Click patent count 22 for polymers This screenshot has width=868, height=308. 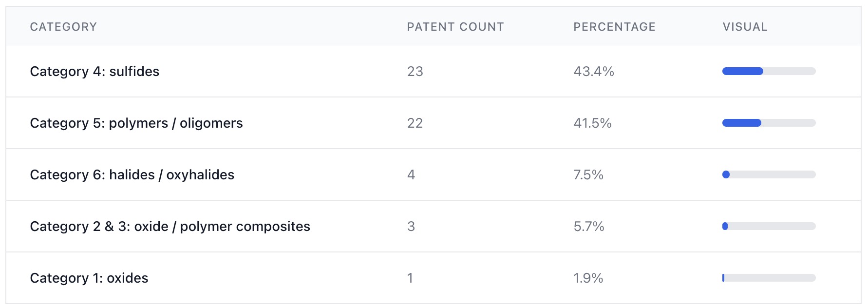click(415, 123)
